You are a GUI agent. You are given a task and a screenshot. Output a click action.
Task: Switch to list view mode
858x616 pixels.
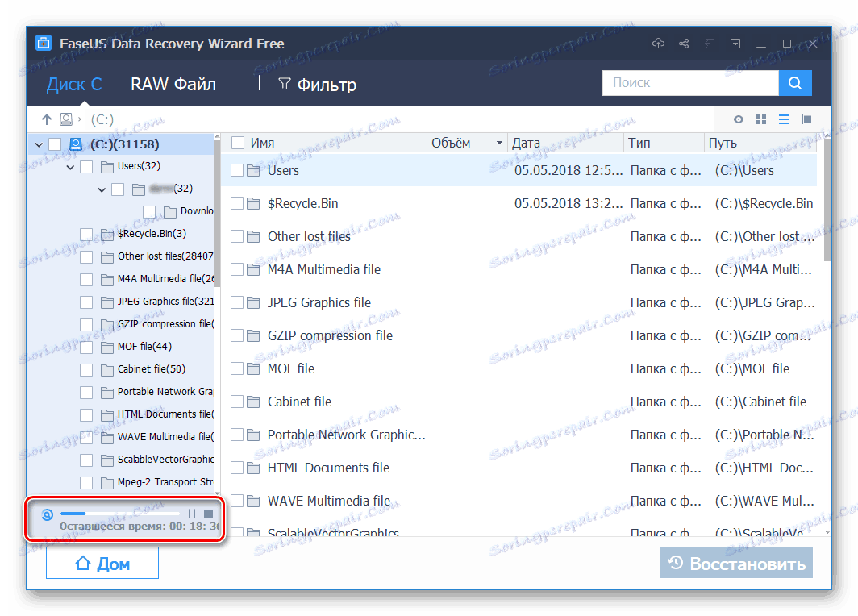(784, 119)
